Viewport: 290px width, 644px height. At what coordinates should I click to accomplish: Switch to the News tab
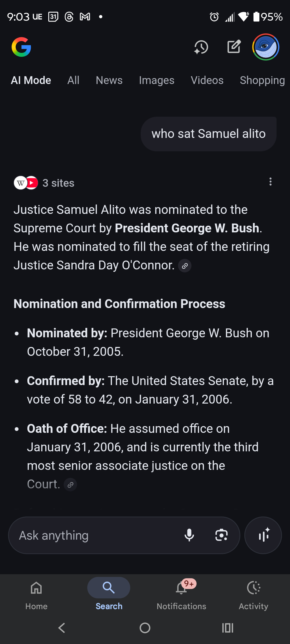click(x=109, y=80)
